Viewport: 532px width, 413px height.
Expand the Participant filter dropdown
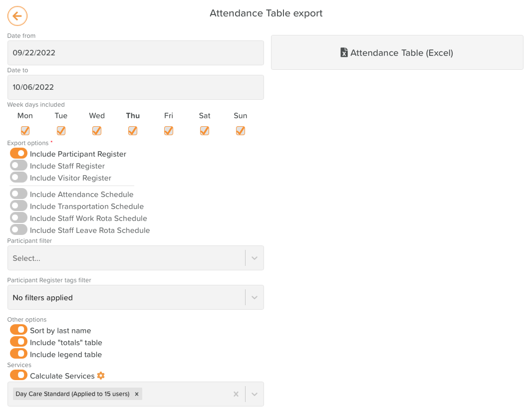[255, 258]
